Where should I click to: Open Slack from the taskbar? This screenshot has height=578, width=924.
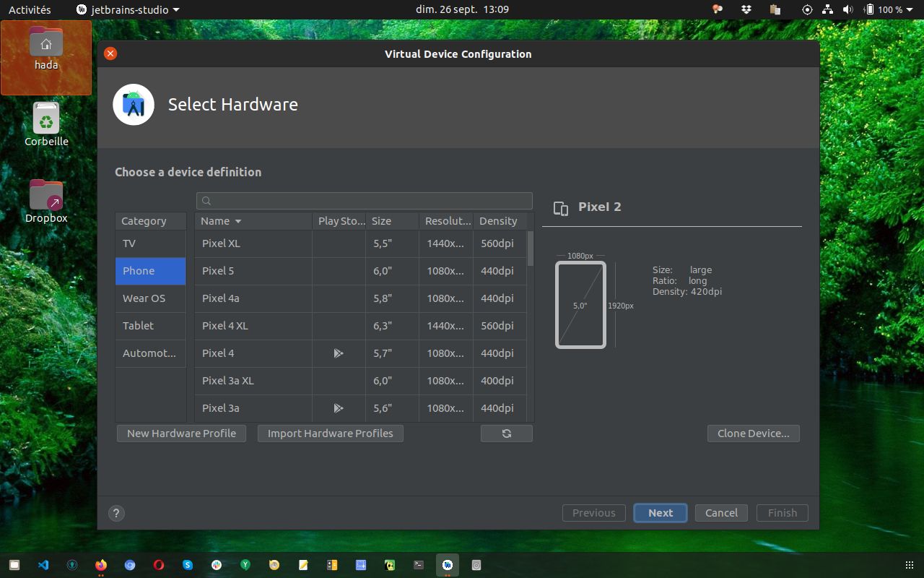217,565
